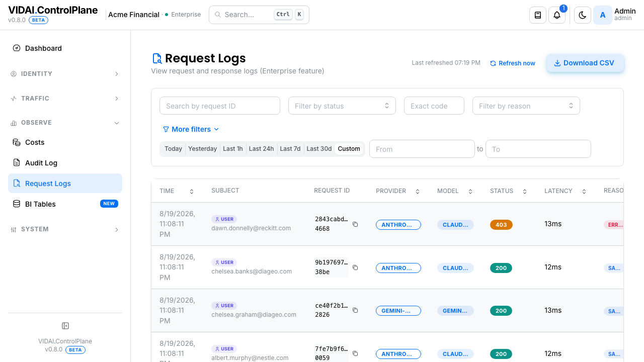Select Last 1h time range
This screenshot has width=644, height=362.
(233, 149)
